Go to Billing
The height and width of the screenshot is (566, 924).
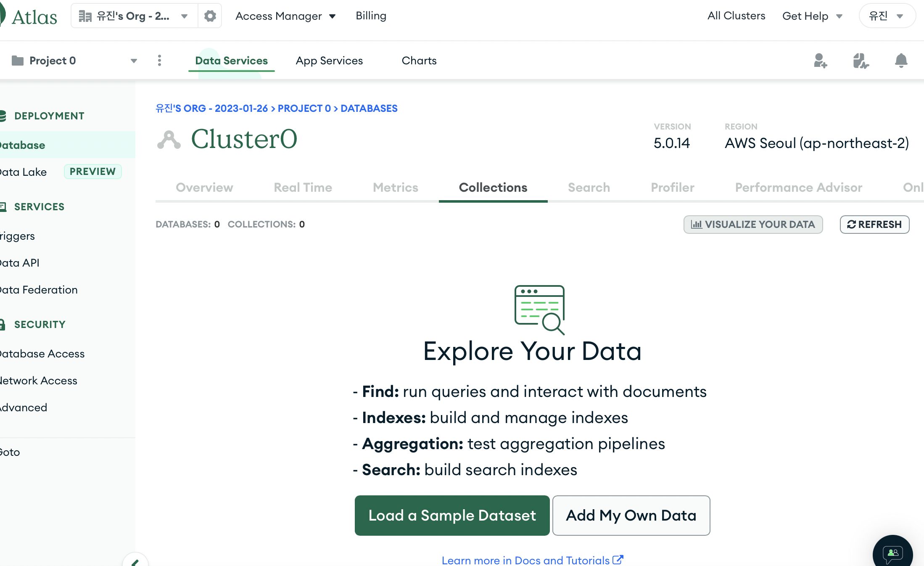(x=371, y=16)
